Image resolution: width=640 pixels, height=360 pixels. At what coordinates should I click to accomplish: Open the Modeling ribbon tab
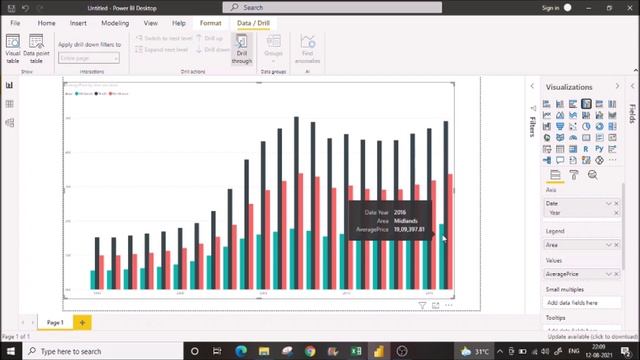point(115,23)
